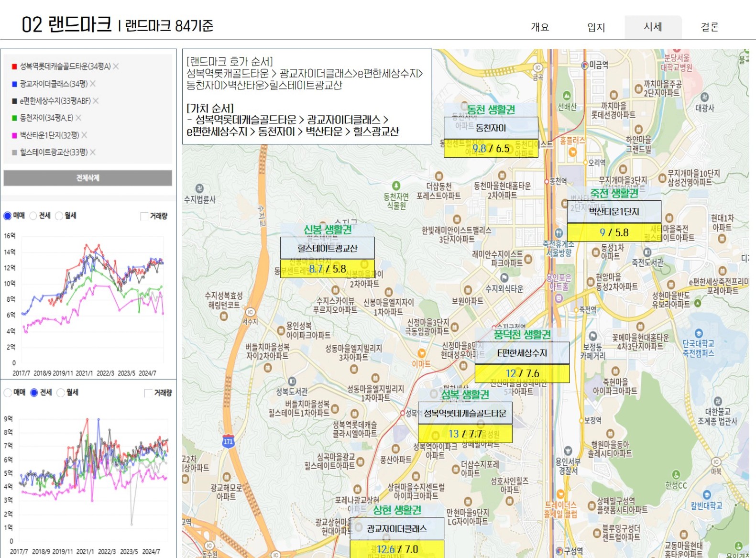Image resolution: width=756 pixels, height=558 pixels.
Task: Select 전세 radio in the lower chart
Action: (34, 393)
